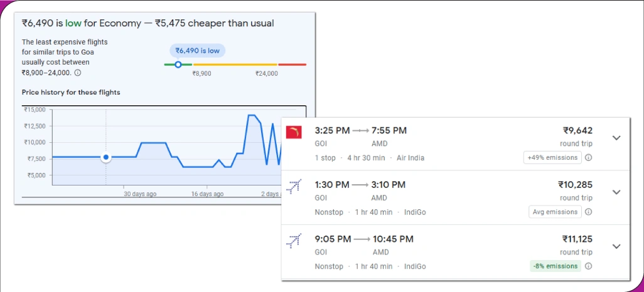Click the Avg emissions badge
This screenshot has height=292, width=644.
[554, 212]
